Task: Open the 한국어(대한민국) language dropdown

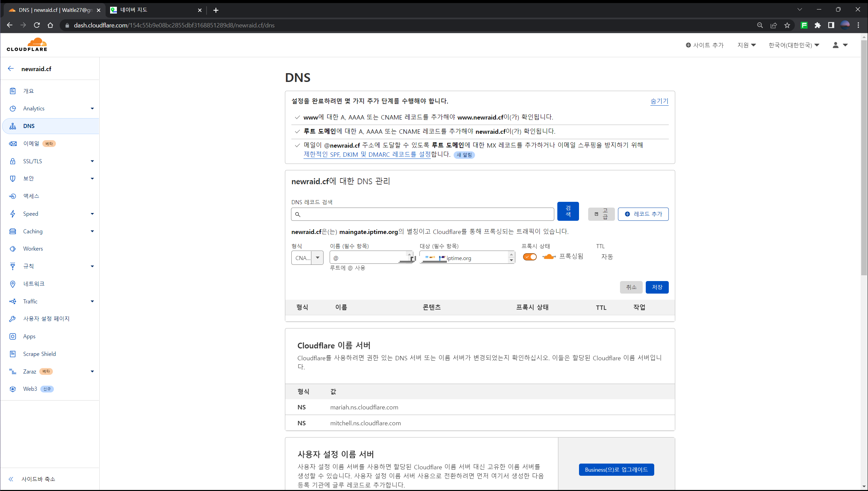Action: [793, 45]
